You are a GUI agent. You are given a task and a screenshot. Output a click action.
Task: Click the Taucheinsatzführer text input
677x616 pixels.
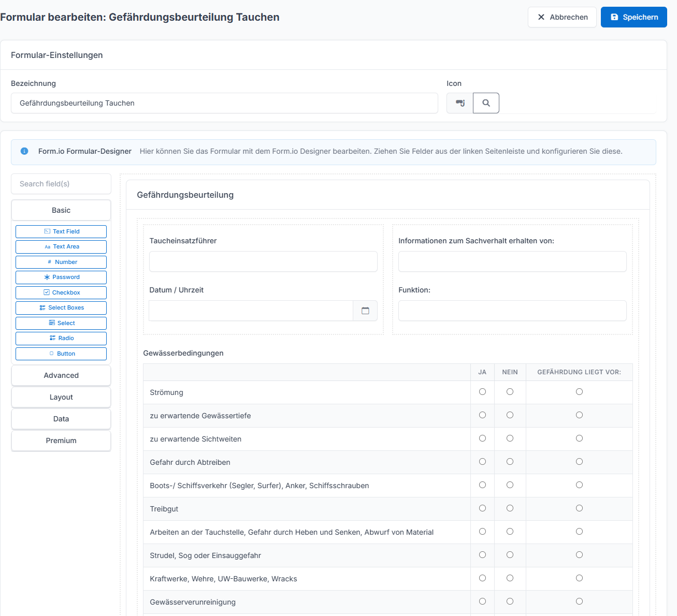click(263, 261)
